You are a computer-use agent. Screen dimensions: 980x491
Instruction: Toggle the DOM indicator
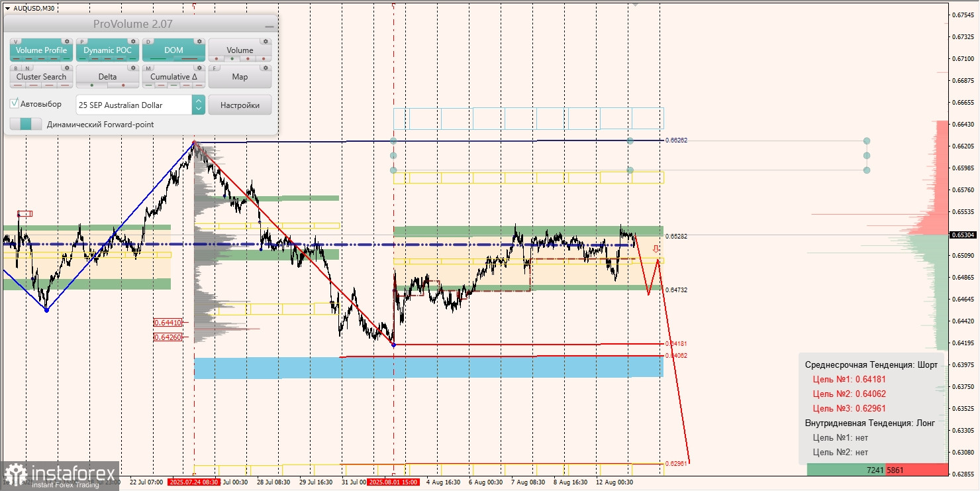[173, 50]
